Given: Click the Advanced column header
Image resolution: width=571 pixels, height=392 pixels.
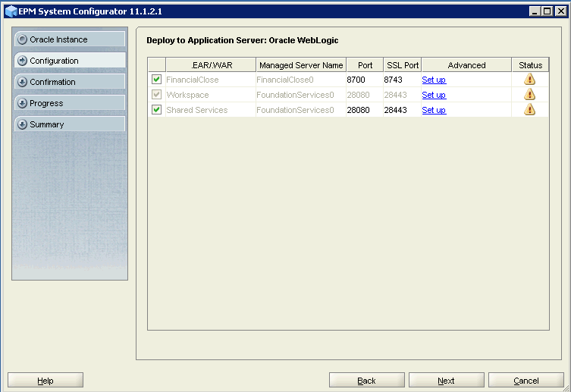Looking at the screenshot, I should click(466, 65).
